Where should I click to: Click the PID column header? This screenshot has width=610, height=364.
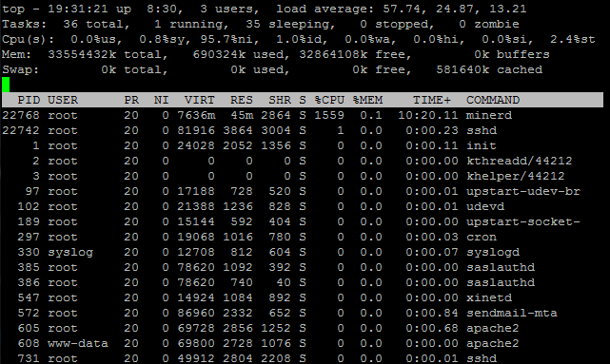29,100
